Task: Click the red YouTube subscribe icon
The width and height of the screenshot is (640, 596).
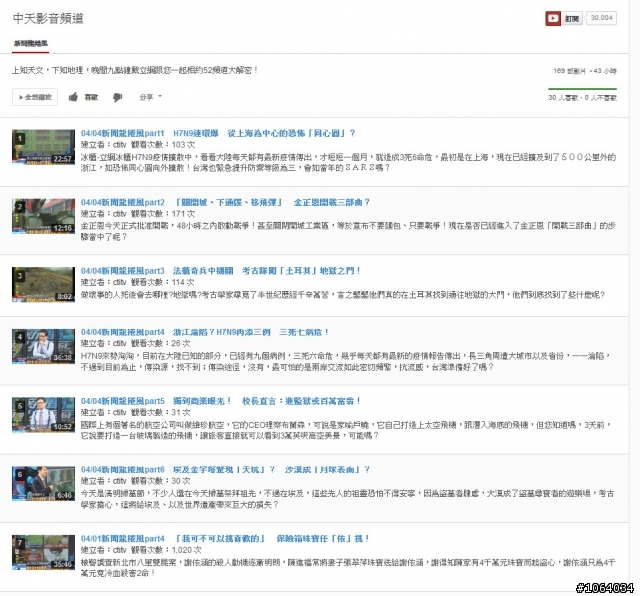Action: (553, 18)
